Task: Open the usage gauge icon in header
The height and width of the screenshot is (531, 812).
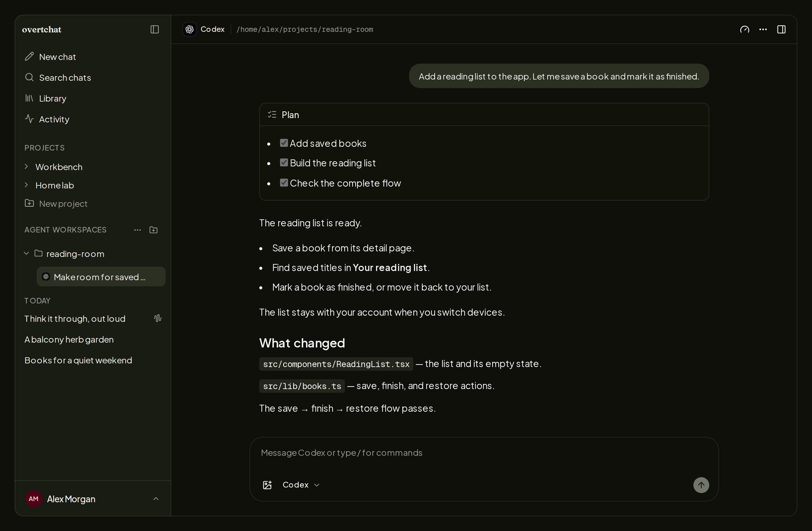Action: click(x=744, y=29)
